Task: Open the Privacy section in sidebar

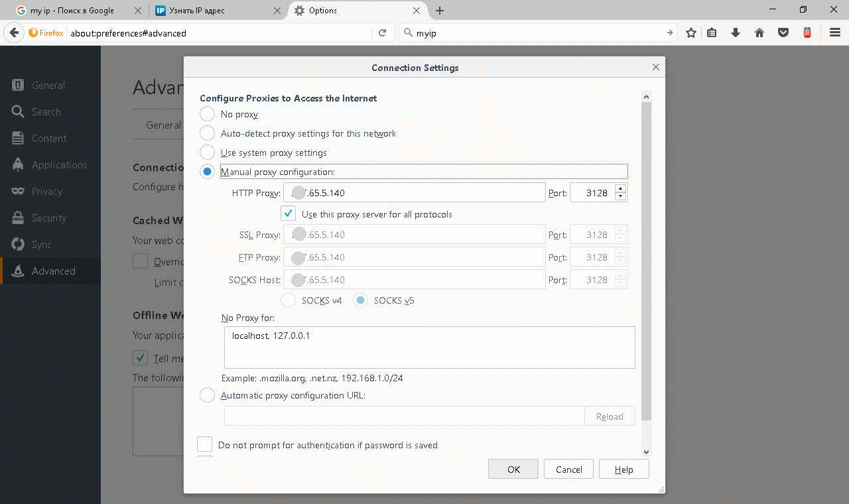Action: coord(46,192)
